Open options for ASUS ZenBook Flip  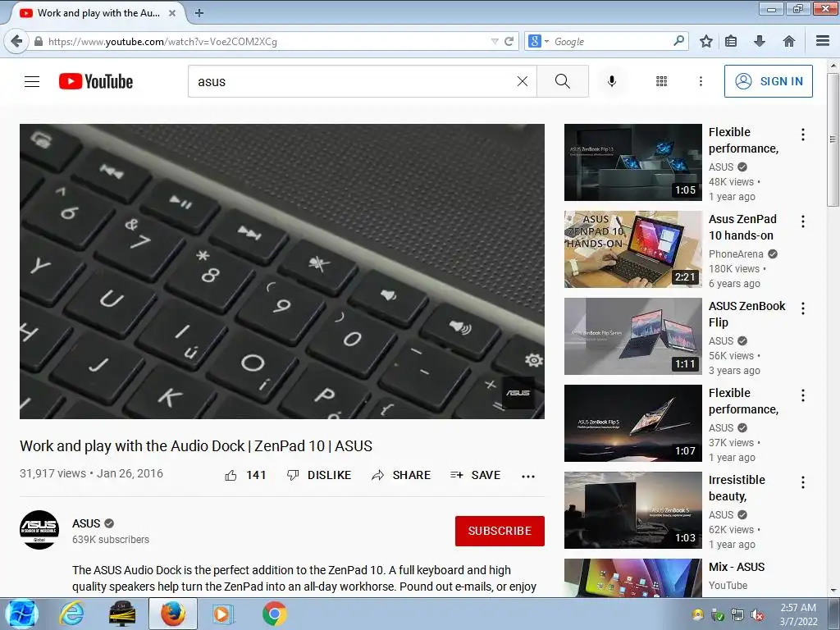coord(802,308)
